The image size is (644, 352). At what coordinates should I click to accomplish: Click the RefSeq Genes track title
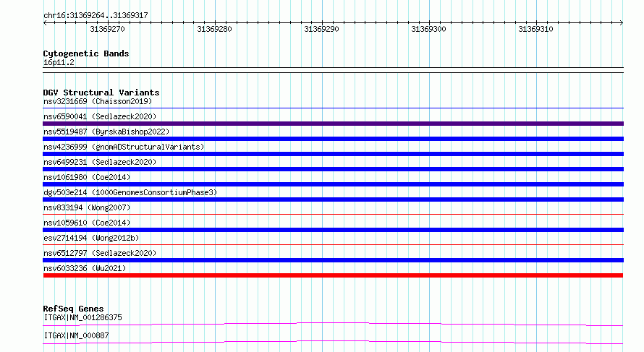[73, 309]
